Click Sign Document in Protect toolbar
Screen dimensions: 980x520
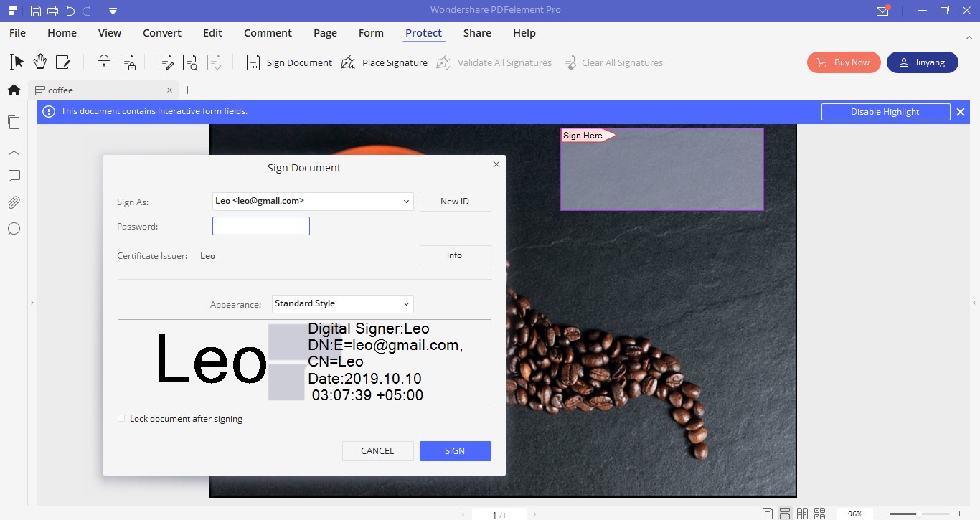[x=289, y=62]
